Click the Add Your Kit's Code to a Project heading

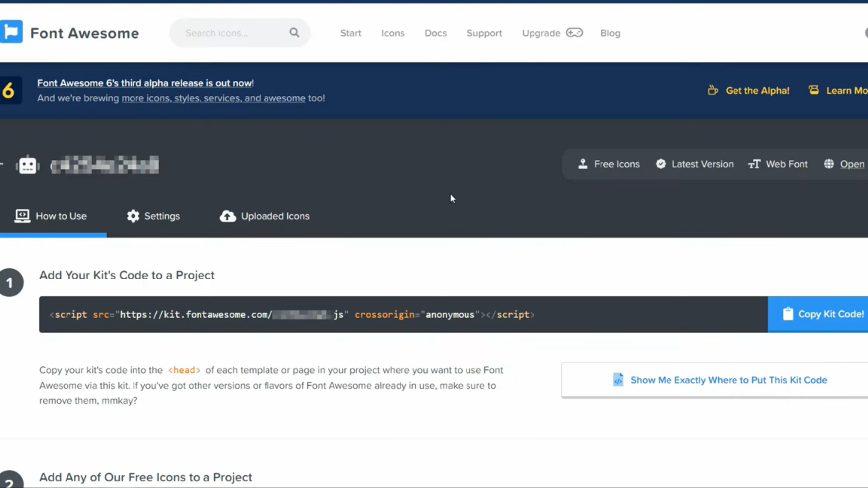(127, 275)
